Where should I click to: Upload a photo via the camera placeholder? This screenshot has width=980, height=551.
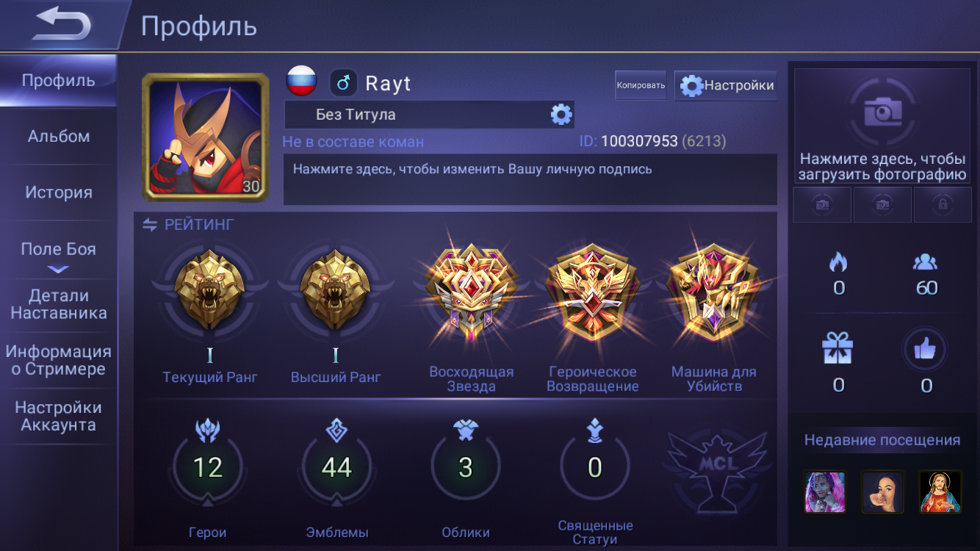point(882,126)
